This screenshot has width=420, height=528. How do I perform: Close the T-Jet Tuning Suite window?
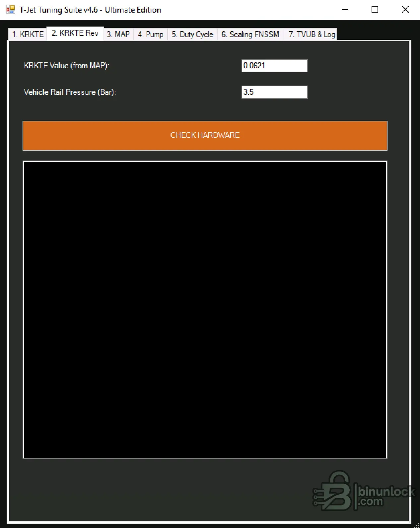point(405,10)
